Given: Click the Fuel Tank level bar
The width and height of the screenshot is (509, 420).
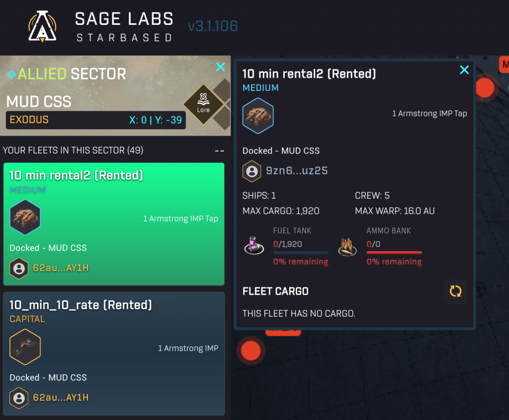Looking at the screenshot, I should pos(301,253).
